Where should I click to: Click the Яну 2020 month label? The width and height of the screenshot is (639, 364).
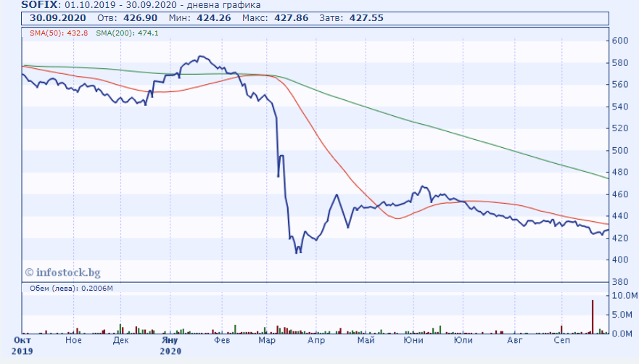[170, 345]
